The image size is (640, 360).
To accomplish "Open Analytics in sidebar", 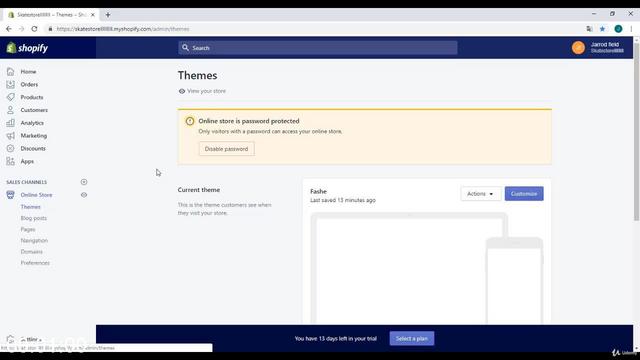I will pos(32,123).
